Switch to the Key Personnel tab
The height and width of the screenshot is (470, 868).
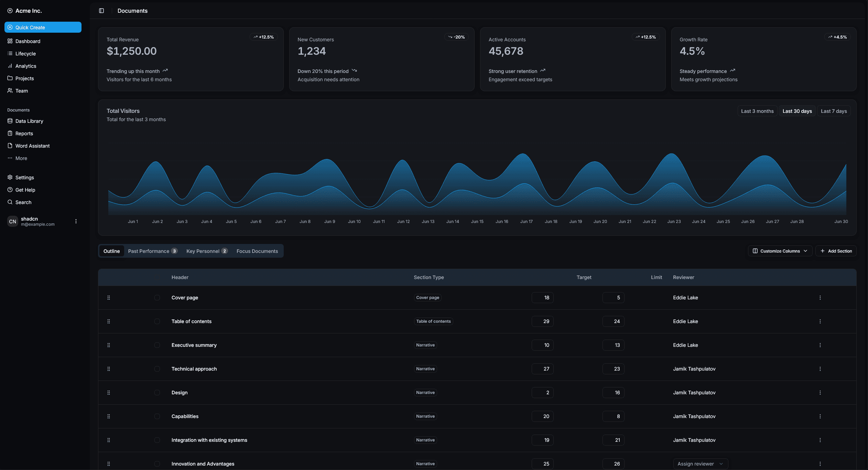point(207,251)
